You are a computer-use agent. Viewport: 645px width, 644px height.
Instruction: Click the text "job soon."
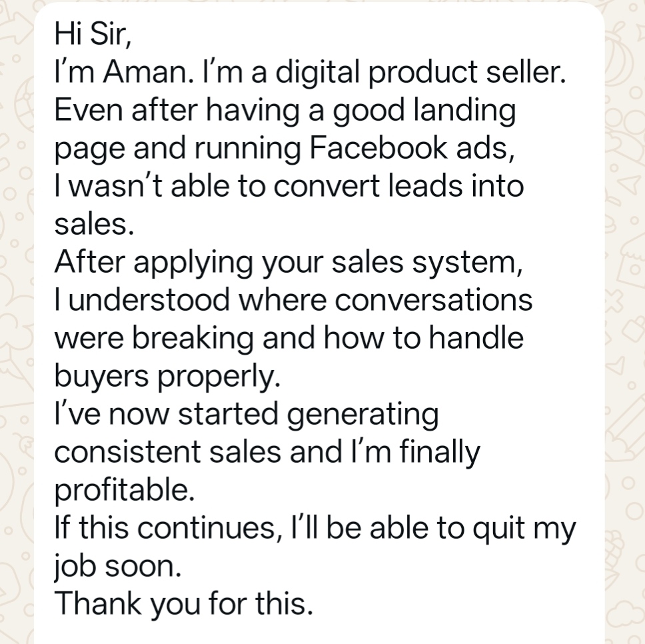point(117,567)
